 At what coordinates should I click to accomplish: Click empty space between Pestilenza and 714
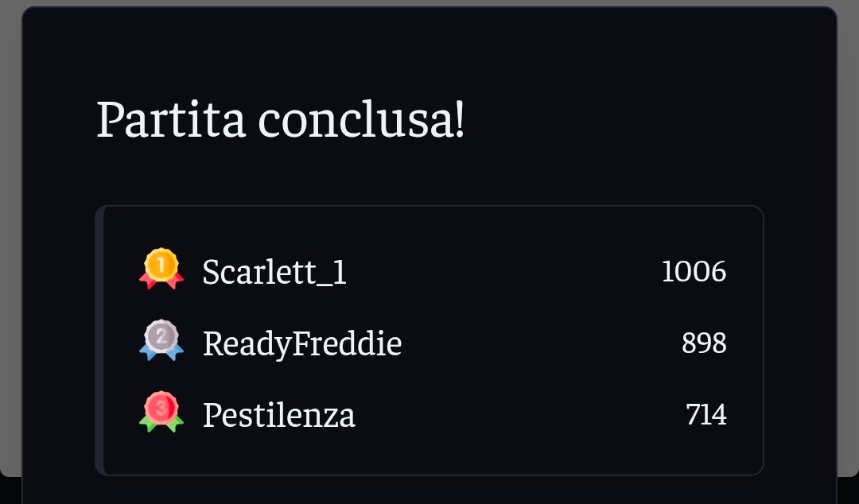(x=517, y=416)
